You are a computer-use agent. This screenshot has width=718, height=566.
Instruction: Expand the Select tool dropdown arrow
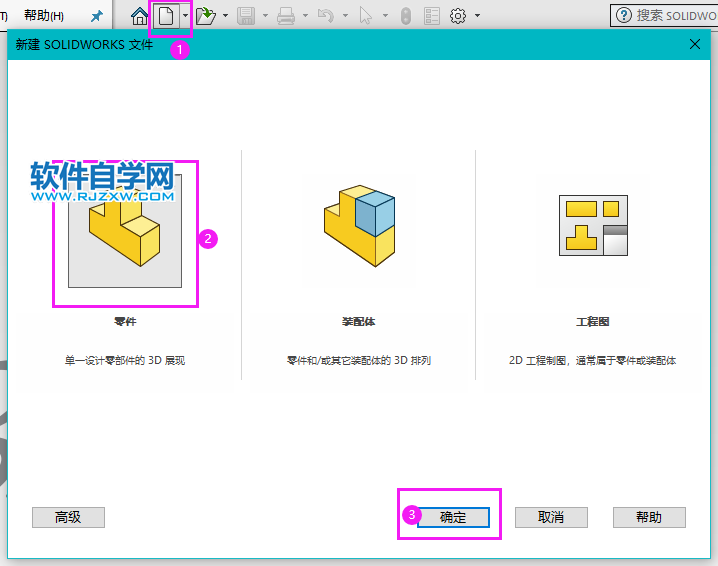pos(385,16)
